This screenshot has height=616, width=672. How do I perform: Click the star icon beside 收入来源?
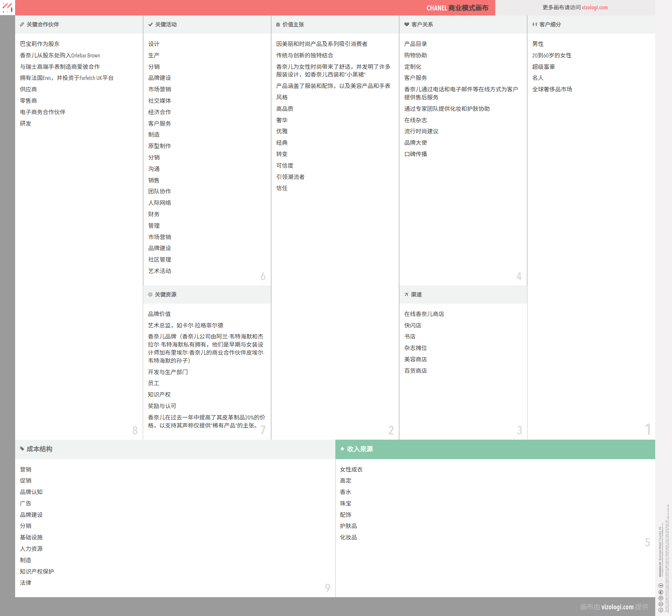[x=342, y=449]
